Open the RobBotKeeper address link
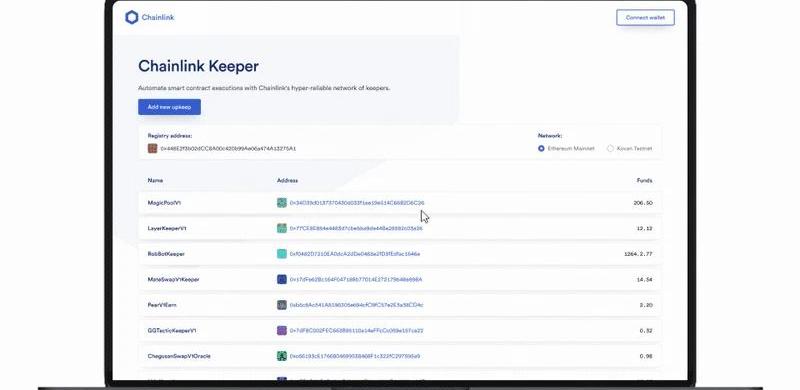 click(x=355, y=254)
